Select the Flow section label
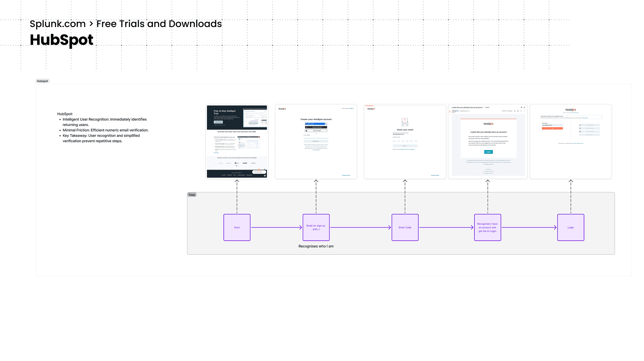 coord(192,195)
